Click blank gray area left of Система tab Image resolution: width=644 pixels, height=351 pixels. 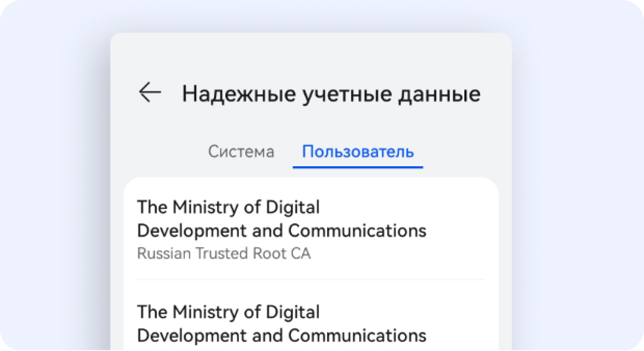pos(163,151)
